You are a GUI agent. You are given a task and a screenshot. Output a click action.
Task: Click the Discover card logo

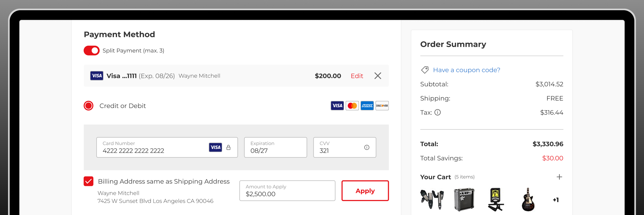point(382,106)
